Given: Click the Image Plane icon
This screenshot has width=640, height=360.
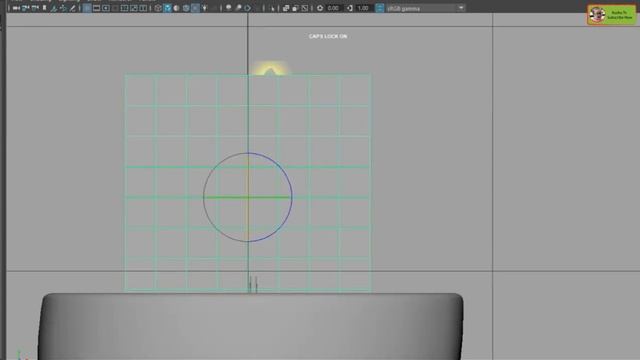Looking at the screenshot, I should coord(53,8).
